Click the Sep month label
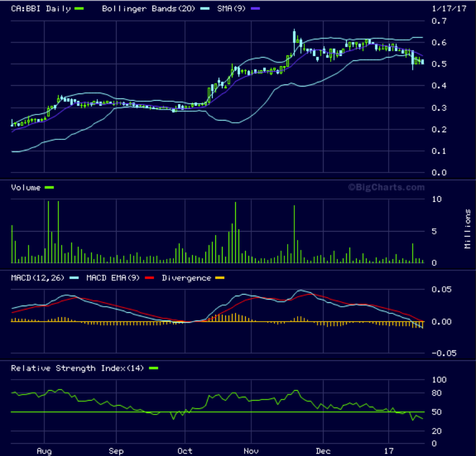The image size is (476, 456). pyautogui.click(x=117, y=451)
